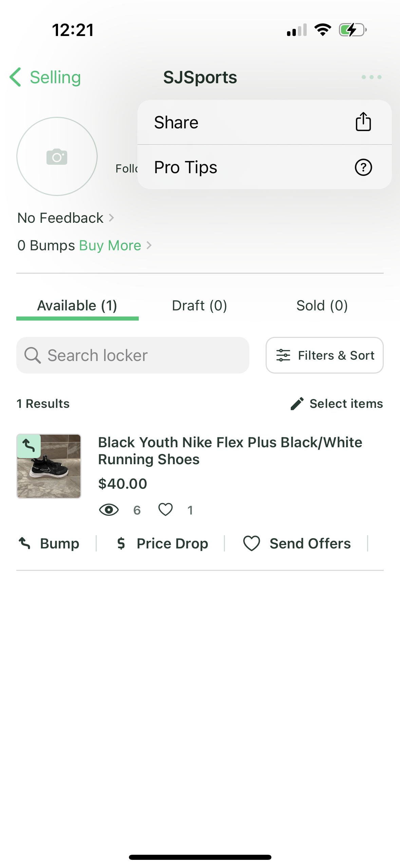
Task: Click the Search locker field
Action: [x=133, y=355]
